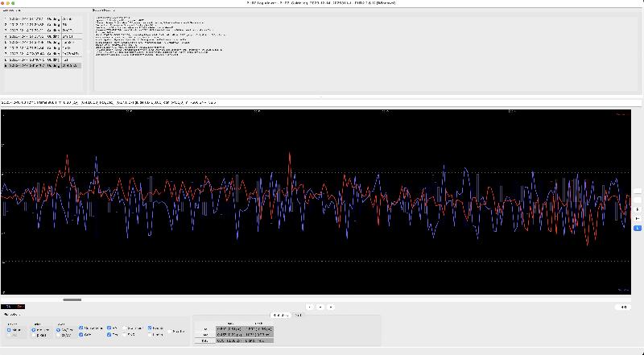Click the third button beside the graph's right edge

(638, 209)
